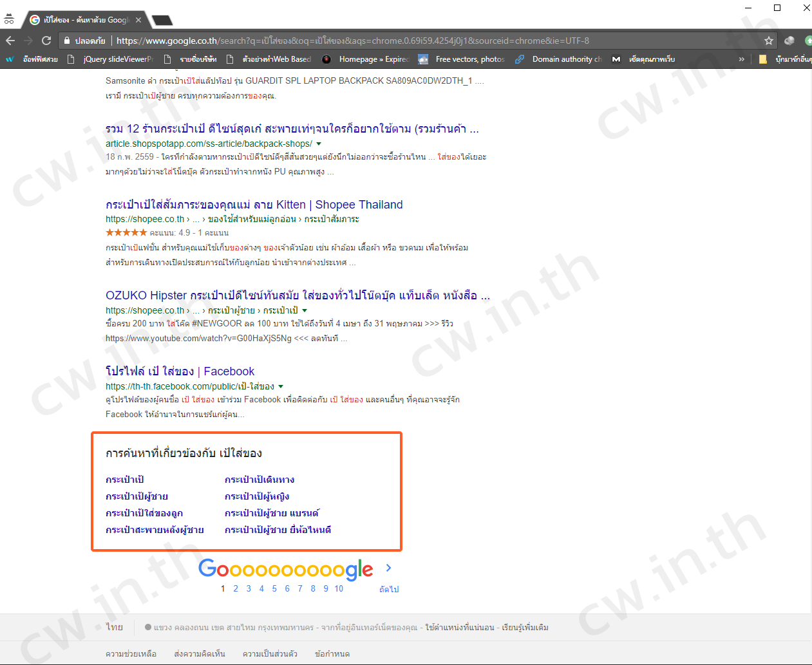Bookmark this page using the star icon
The width and height of the screenshot is (812, 665).
pos(768,41)
